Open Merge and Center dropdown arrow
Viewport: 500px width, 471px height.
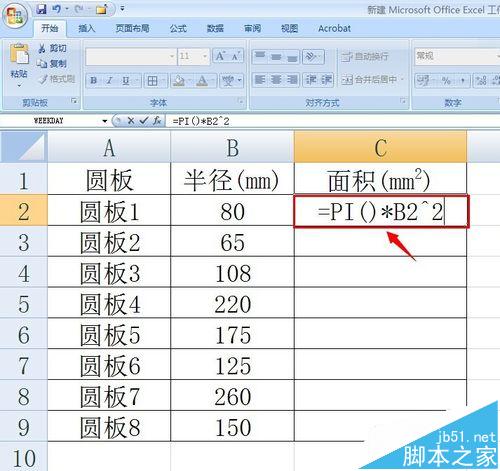pyautogui.click(x=402, y=80)
